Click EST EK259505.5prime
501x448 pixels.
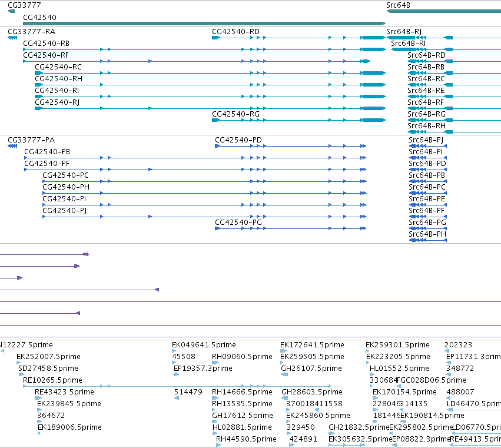point(312,357)
